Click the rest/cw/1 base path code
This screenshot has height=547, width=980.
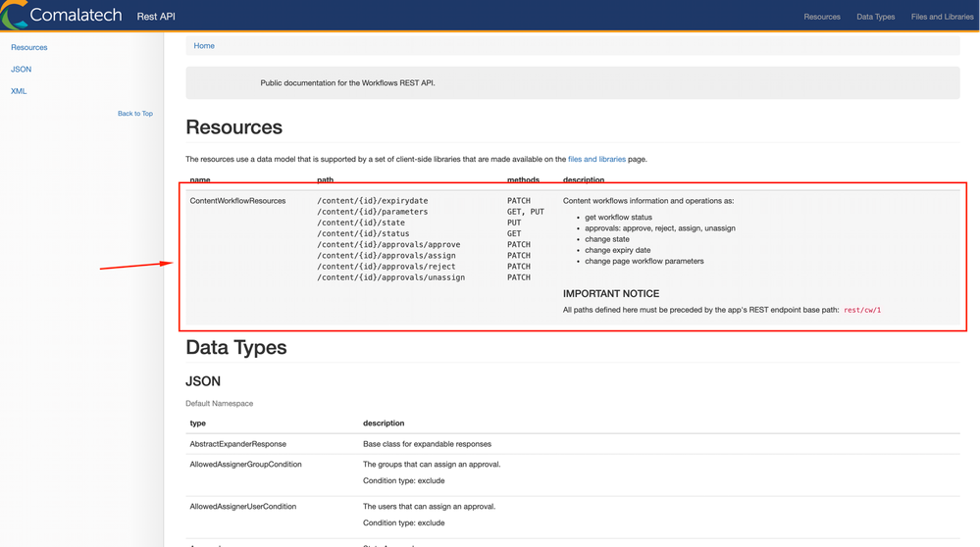click(862, 310)
